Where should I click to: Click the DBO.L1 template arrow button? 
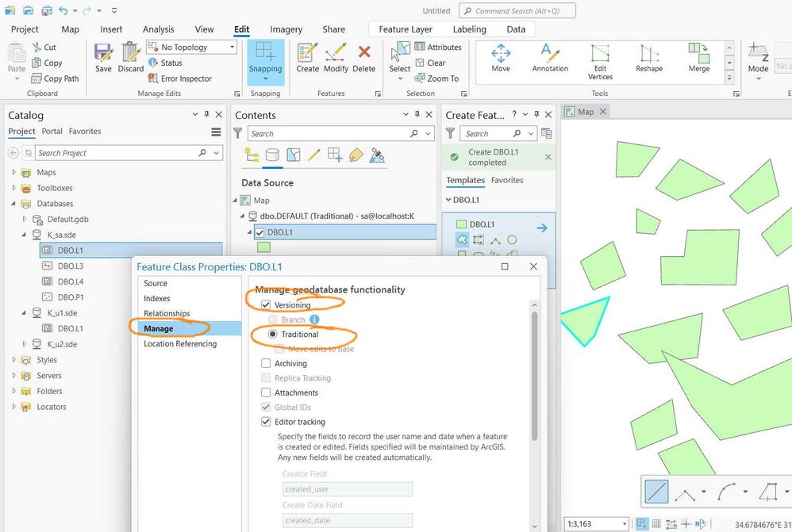[542, 228]
